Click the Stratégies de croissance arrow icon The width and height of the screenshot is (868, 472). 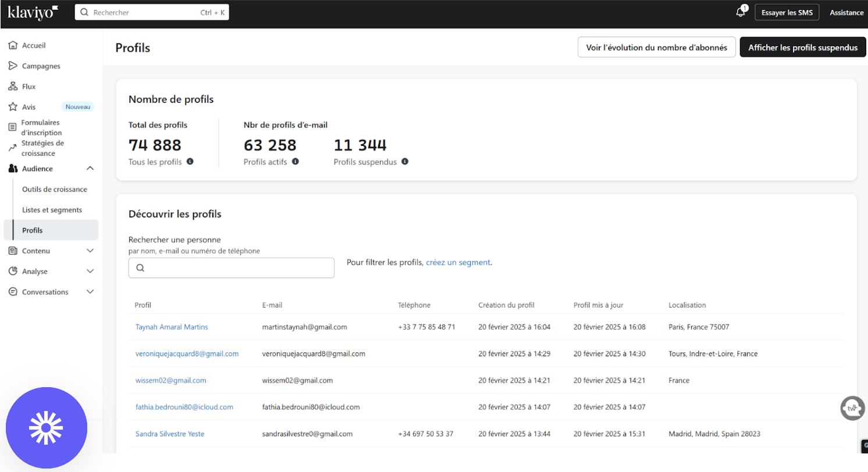13,148
